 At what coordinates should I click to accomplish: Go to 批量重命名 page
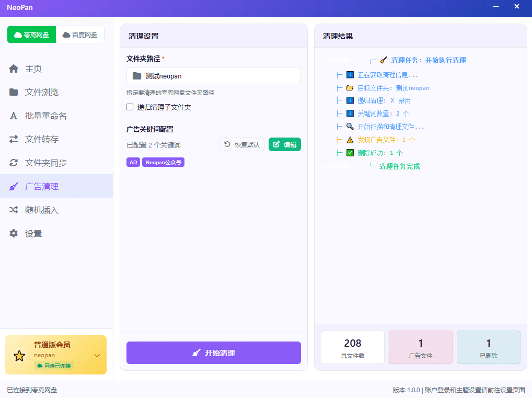pos(56,116)
